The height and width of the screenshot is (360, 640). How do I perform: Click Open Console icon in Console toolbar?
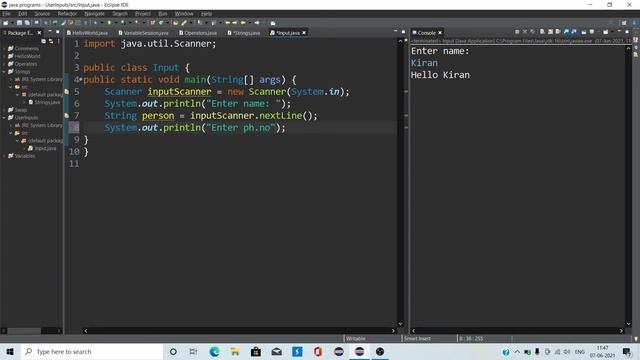pyautogui.click(x=606, y=32)
